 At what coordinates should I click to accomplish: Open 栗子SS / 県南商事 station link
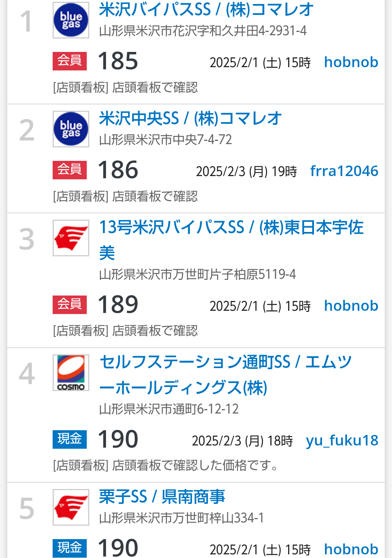coord(162,497)
